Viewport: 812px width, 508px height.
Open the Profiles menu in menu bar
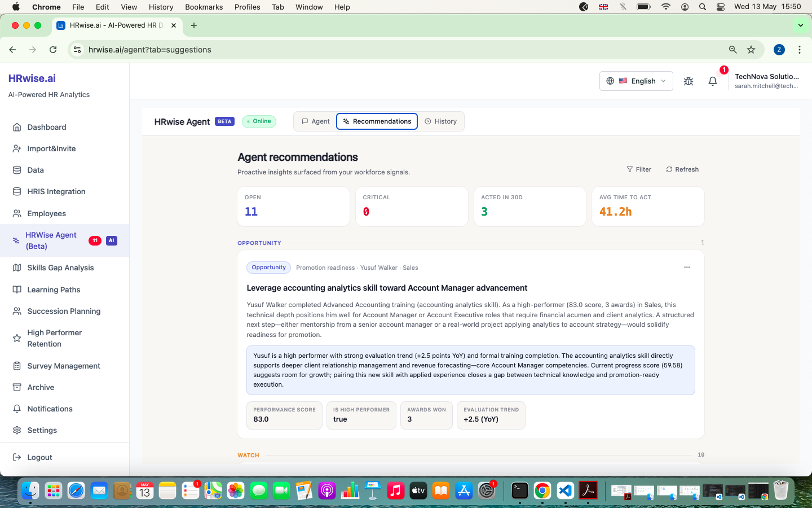click(247, 7)
